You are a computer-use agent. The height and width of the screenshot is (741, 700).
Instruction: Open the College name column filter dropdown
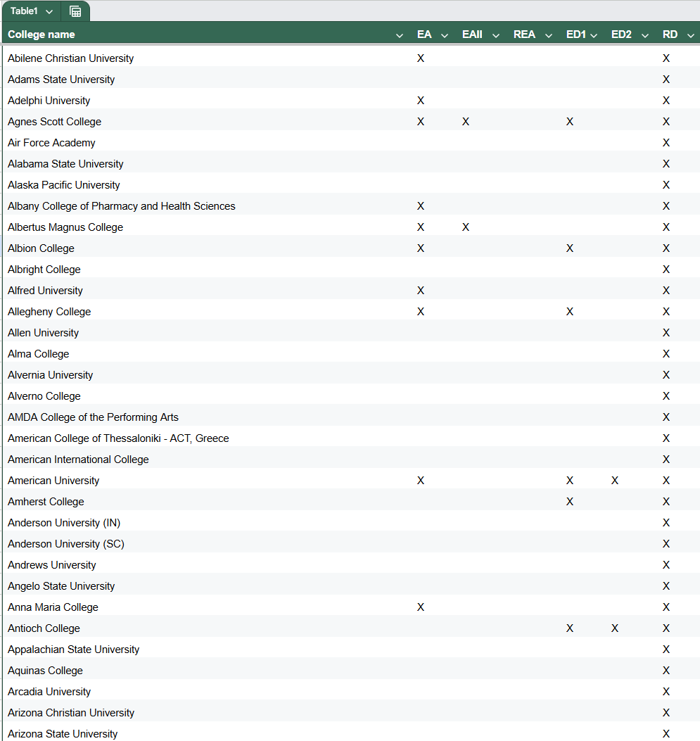[x=399, y=35]
